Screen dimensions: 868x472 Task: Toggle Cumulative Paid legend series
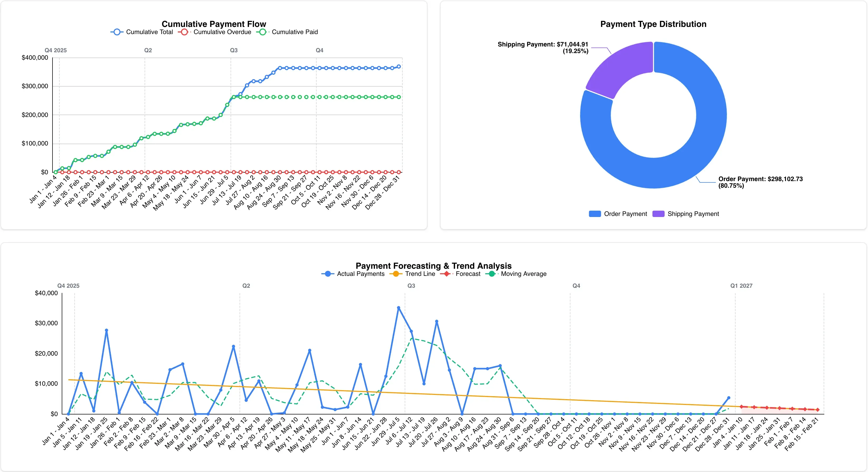[287, 32]
